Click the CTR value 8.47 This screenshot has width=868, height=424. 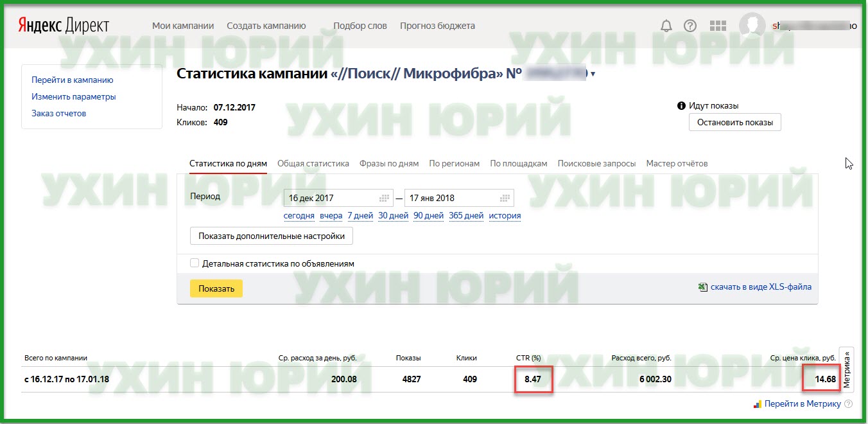pyautogui.click(x=534, y=379)
